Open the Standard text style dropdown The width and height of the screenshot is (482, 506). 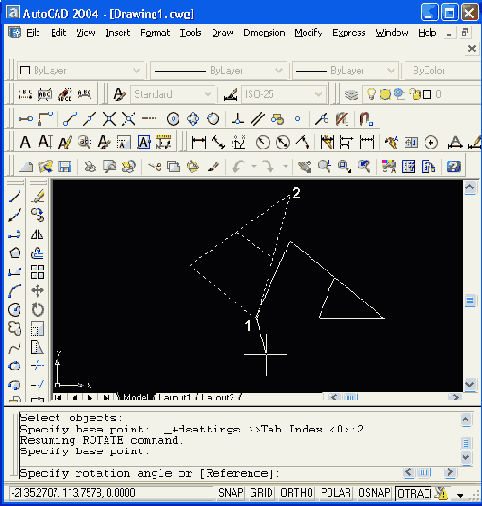click(172, 94)
